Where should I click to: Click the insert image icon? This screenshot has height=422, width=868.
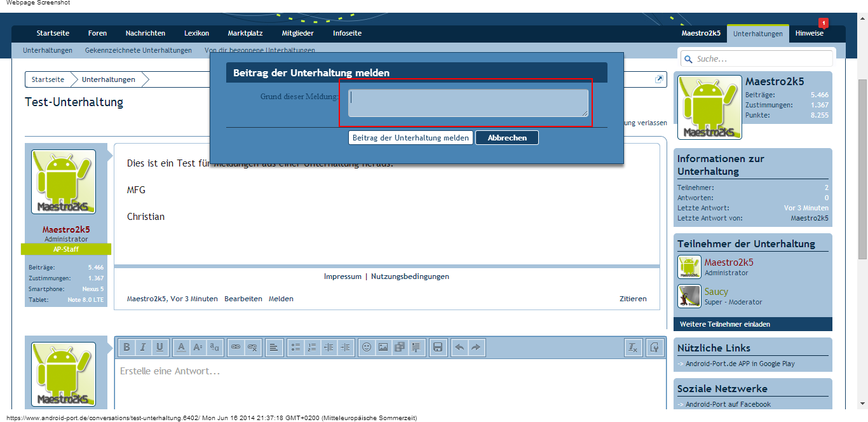[383, 347]
